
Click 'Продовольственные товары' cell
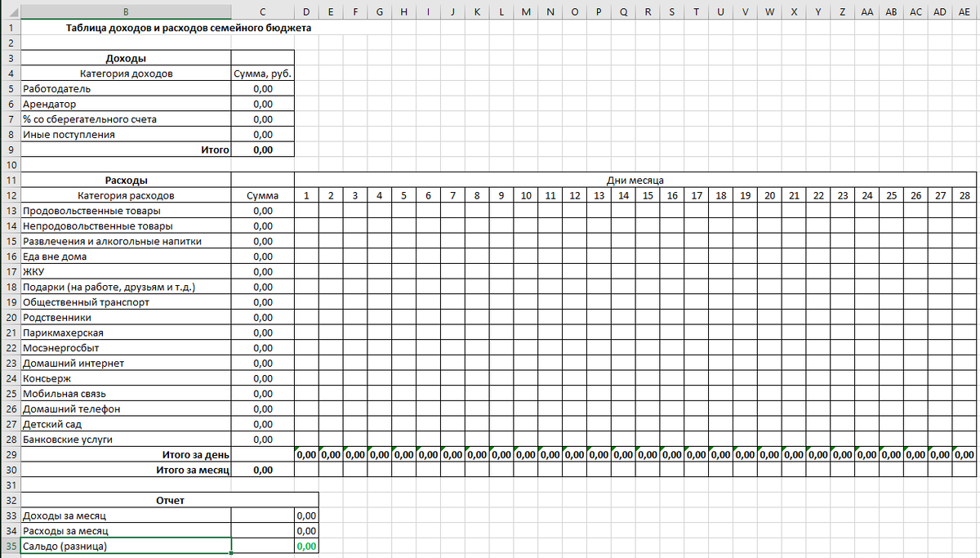coord(126,211)
